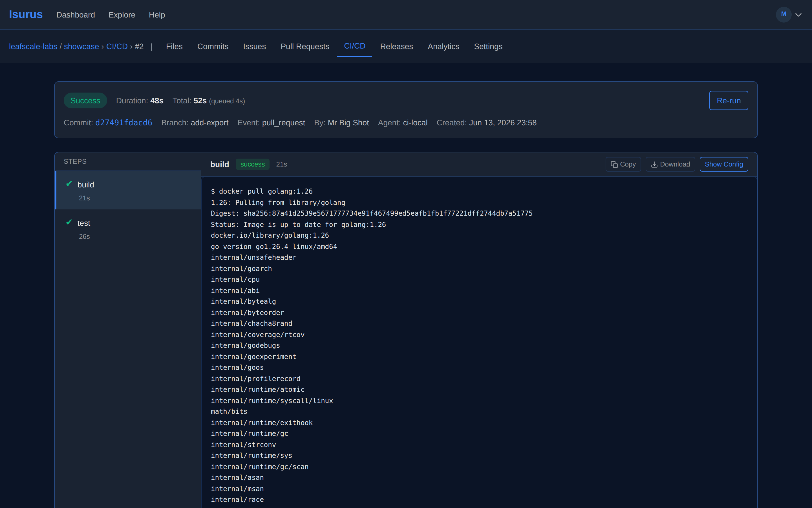Click the Duration 48s value

tap(157, 101)
